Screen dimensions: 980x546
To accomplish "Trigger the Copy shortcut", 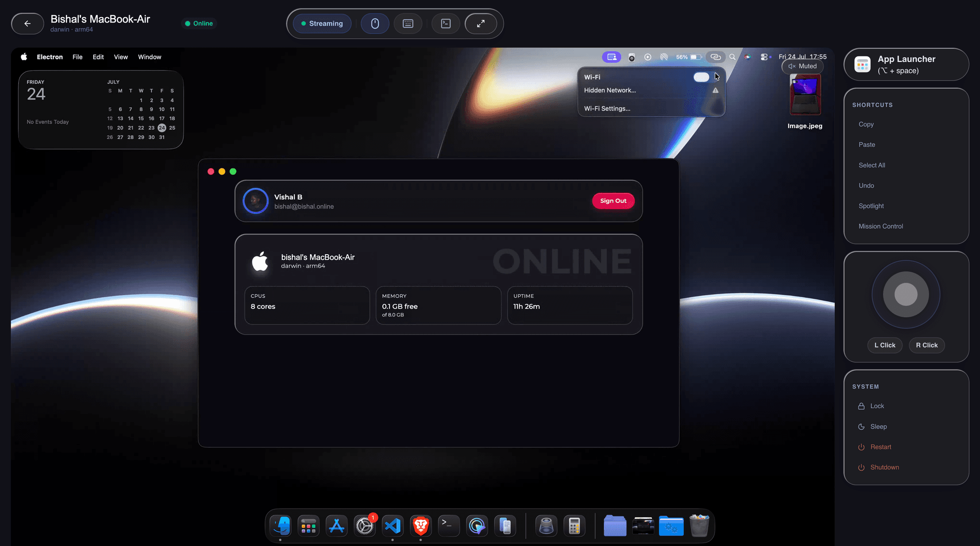I will 866,124.
